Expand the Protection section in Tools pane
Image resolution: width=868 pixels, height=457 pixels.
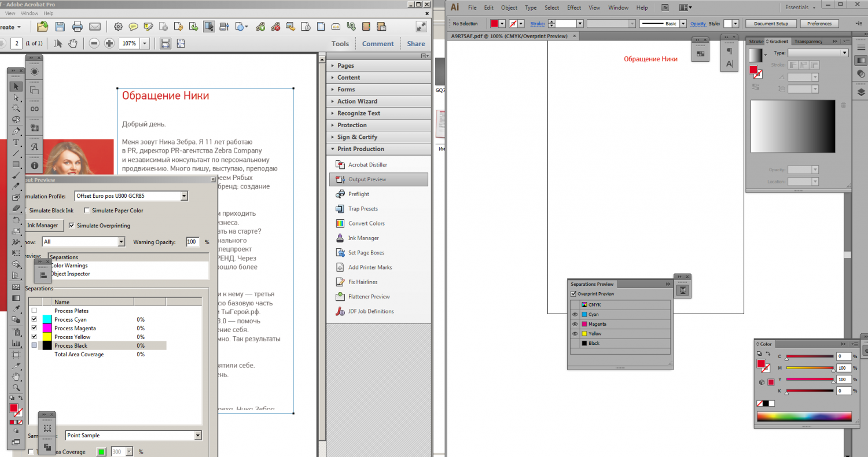click(x=379, y=125)
